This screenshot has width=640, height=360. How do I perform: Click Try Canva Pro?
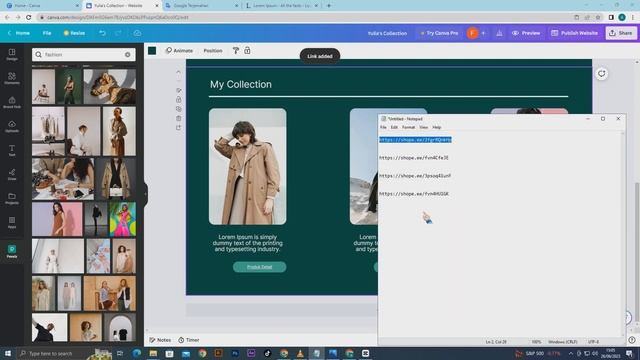[439, 33]
